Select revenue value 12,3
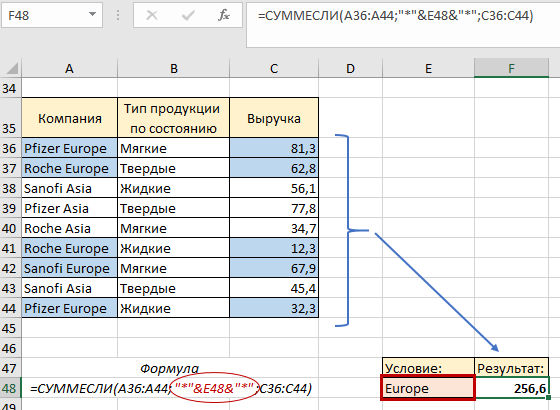 click(274, 248)
